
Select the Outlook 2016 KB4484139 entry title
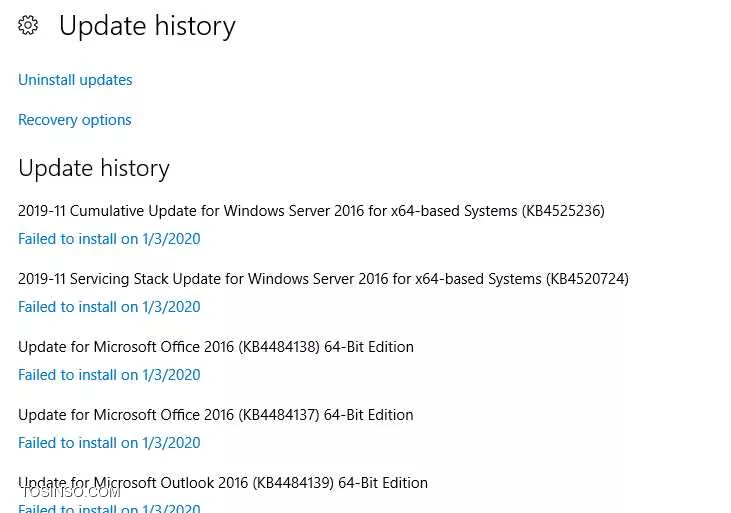(x=223, y=483)
